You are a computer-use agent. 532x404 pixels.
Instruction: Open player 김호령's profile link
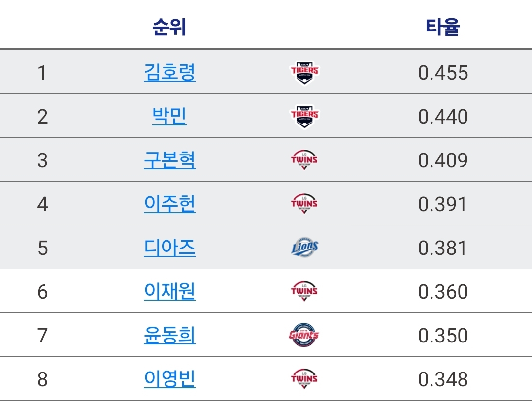169,72
